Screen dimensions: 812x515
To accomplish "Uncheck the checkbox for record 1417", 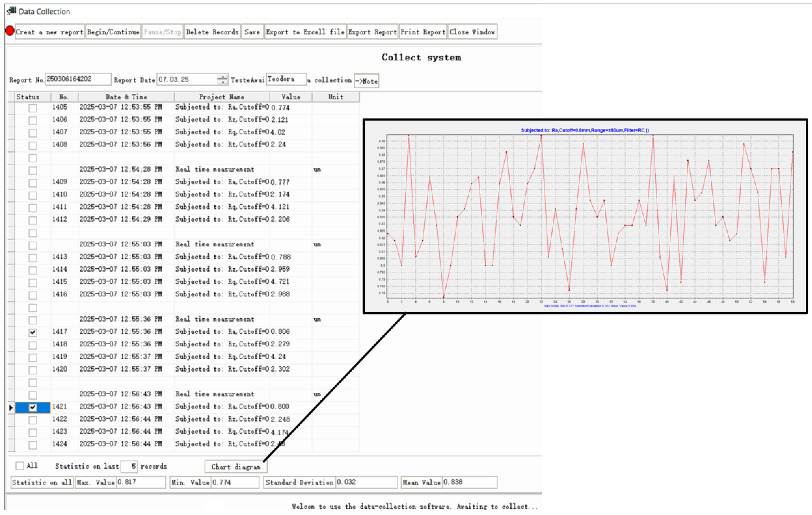I will point(33,332).
